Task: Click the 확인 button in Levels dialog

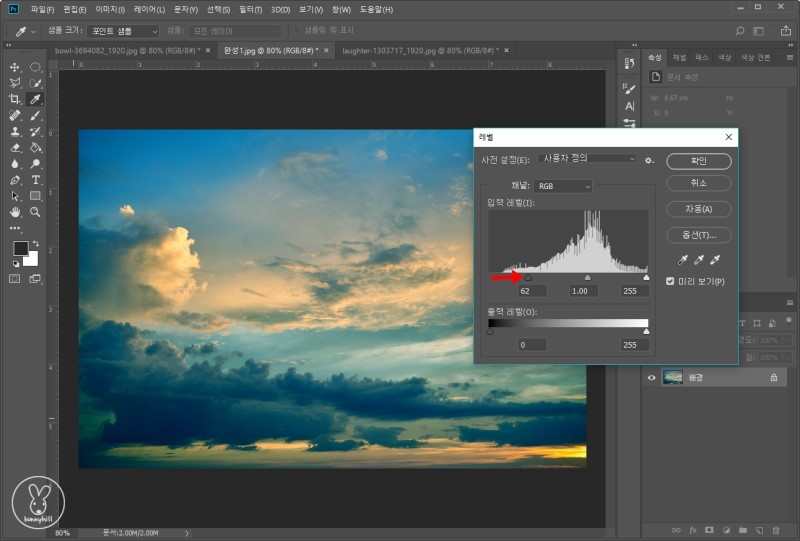Action: point(698,160)
